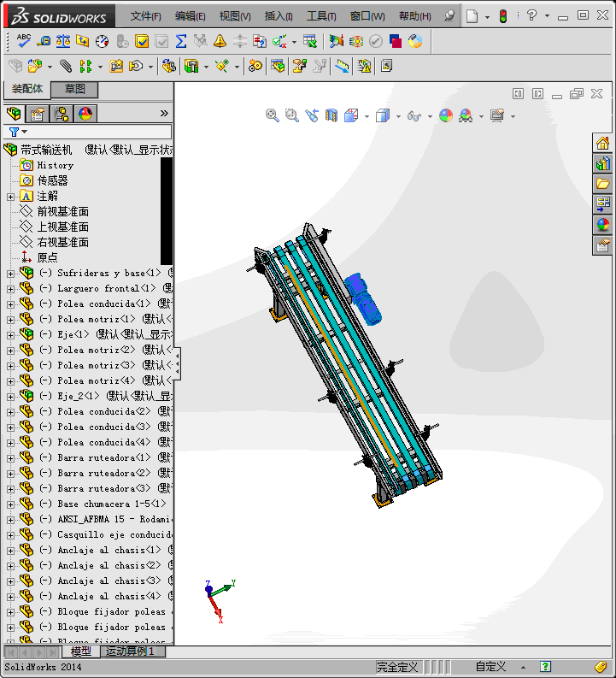This screenshot has height=678, width=616.
Task: Open the 窗口(W) menu
Action: 367,16
